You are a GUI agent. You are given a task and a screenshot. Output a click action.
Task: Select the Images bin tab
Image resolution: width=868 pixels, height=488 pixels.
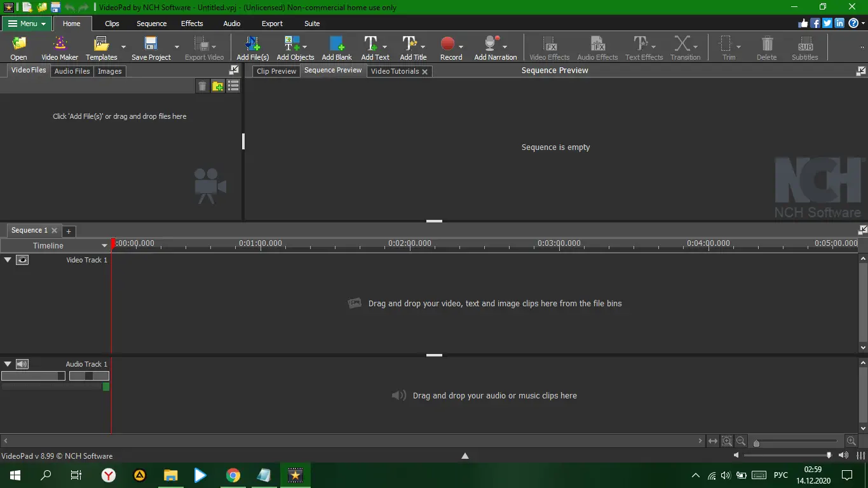(x=109, y=71)
